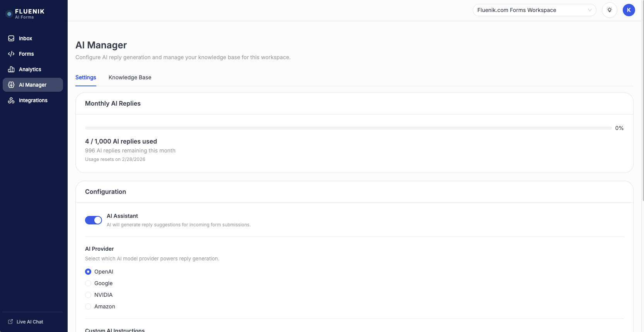Click the Inbox tray icon in sidebar
This screenshot has height=332, width=644.
click(11, 38)
